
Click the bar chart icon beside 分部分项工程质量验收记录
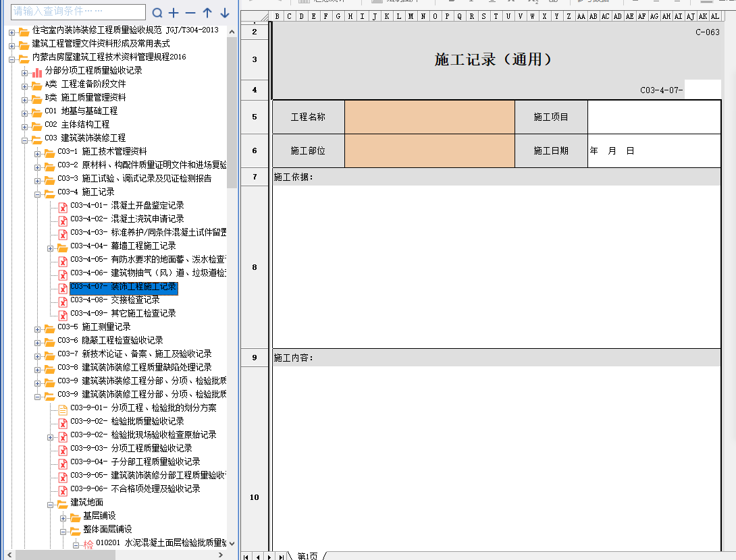[37, 73]
